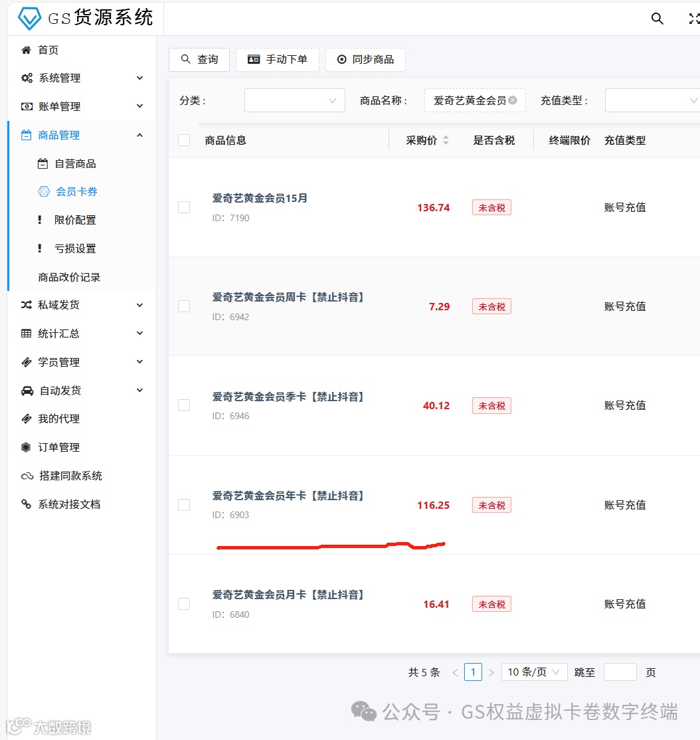Open 自营商品 submenu item

click(76, 164)
